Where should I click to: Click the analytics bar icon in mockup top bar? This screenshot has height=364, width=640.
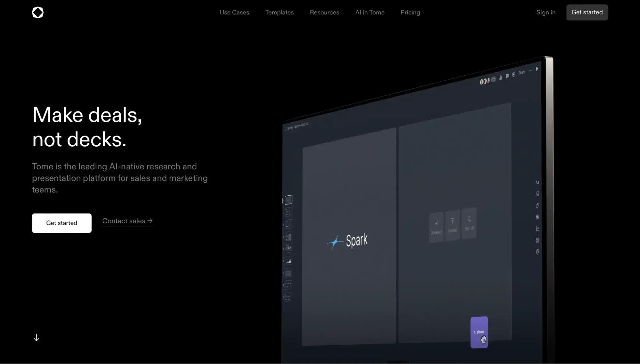[501, 77]
